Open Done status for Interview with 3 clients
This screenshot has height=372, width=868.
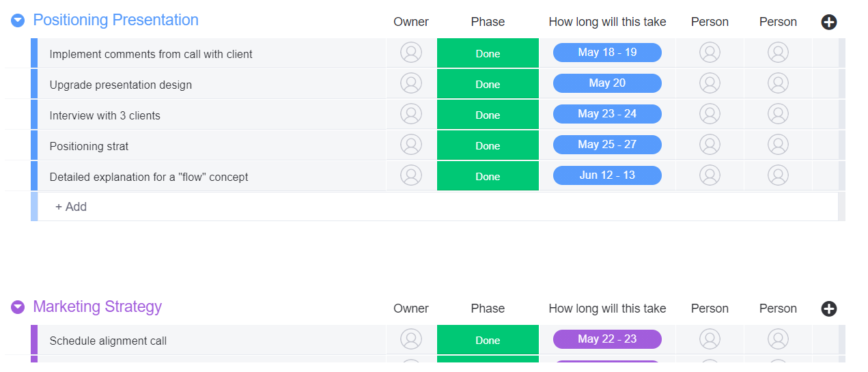pyautogui.click(x=488, y=115)
